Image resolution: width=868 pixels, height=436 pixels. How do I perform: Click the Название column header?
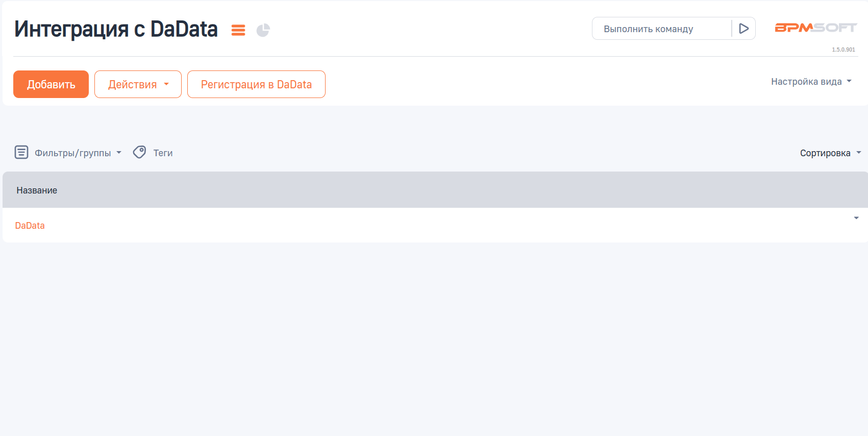37,190
